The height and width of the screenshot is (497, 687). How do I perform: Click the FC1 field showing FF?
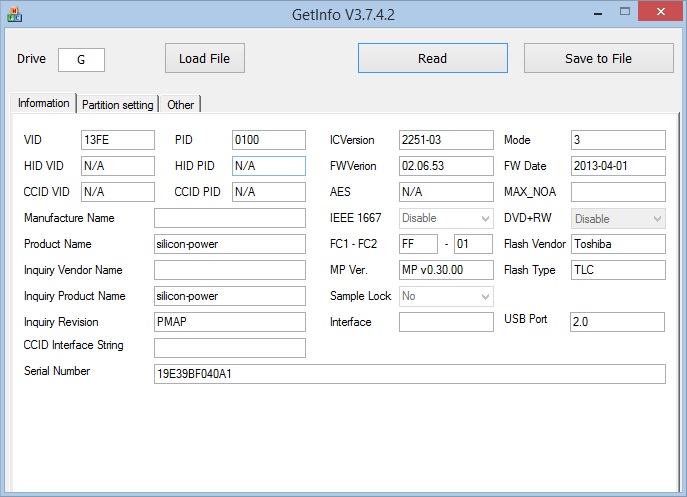tap(418, 244)
